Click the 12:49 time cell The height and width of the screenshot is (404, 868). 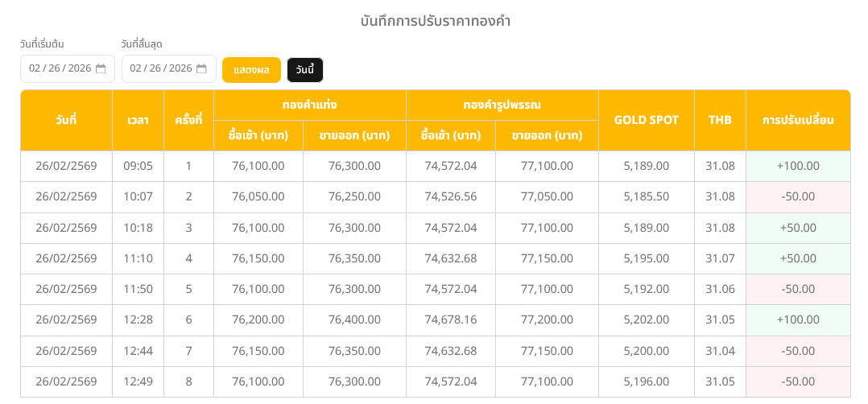[x=138, y=381]
